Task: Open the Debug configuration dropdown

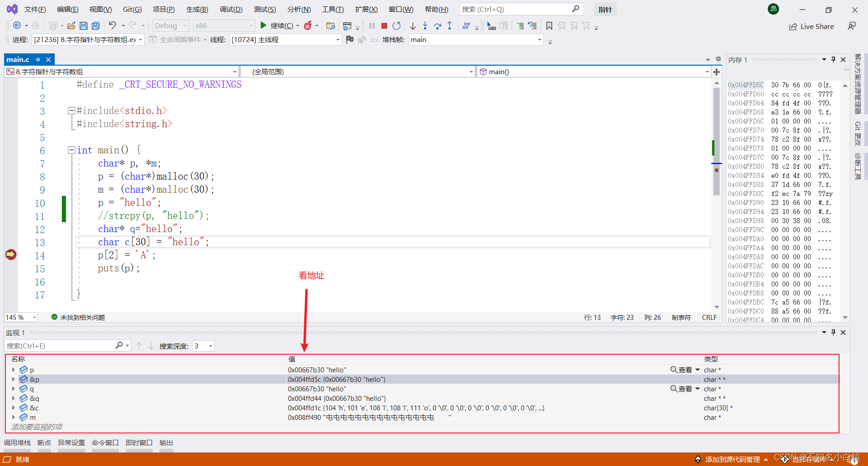Action: pos(170,26)
